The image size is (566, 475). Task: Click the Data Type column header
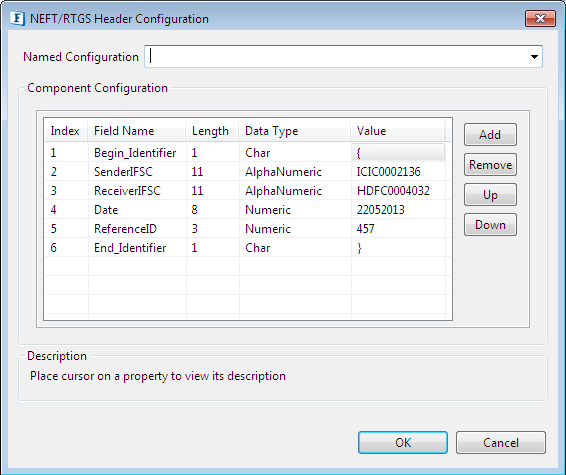click(x=295, y=131)
